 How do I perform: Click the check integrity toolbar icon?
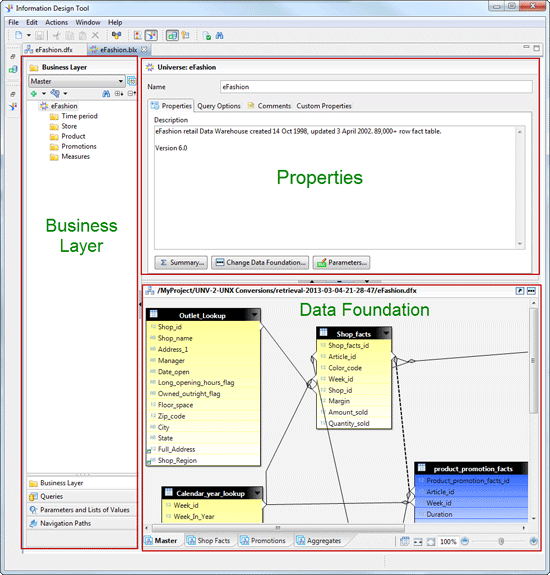(x=207, y=36)
